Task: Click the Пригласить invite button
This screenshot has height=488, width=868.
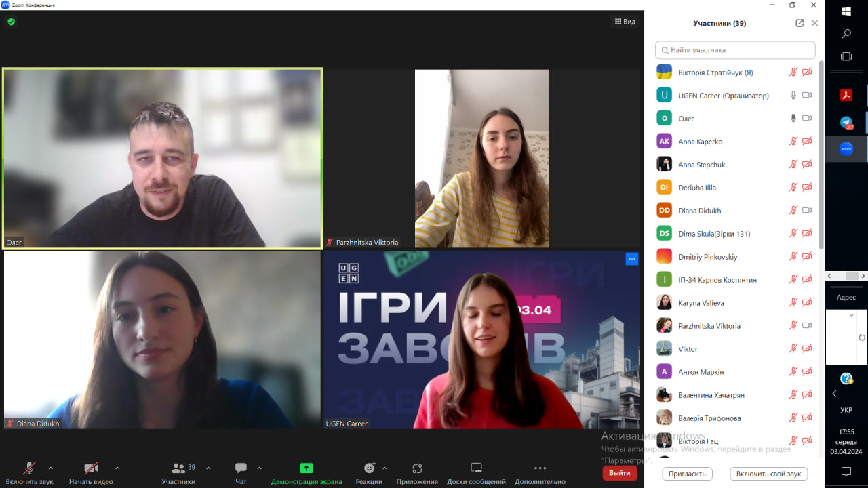Action: (688, 474)
